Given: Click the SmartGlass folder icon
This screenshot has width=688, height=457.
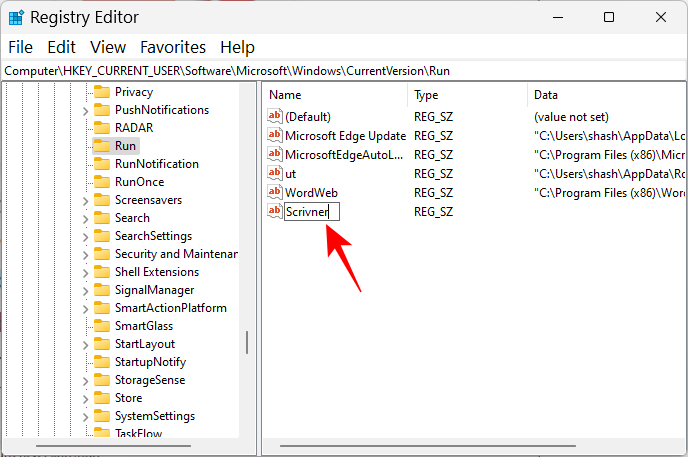Looking at the screenshot, I should [x=101, y=326].
